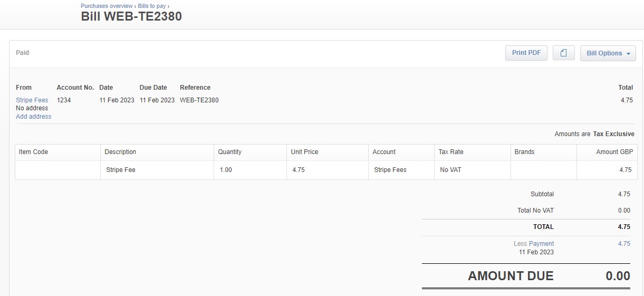Click the Tax Exclusive amounts label
Viewport: 644px width, 296px height.
(613, 134)
